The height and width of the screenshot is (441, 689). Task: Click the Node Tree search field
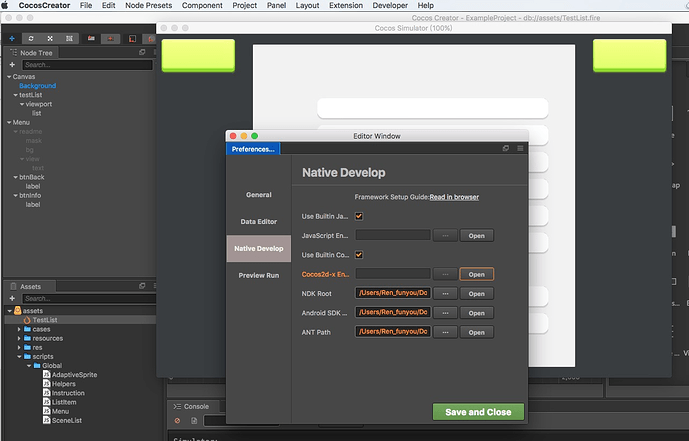coord(87,65)
